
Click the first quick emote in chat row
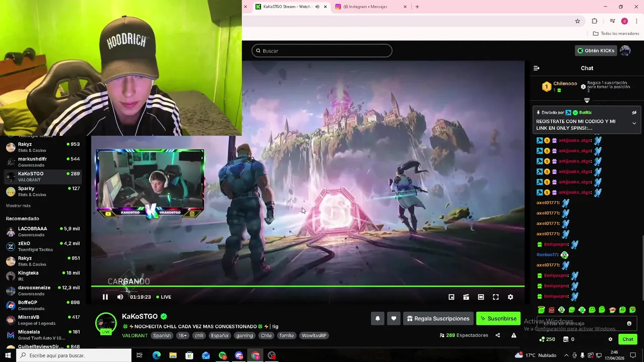pyautogui.click(x=541, y=310)
